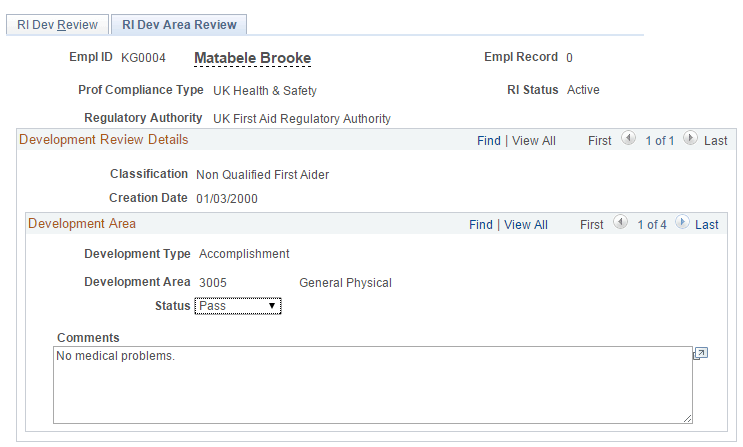Jump to Last in Development Area
Screen dimensions: 743x447
(x=707, y=225)
